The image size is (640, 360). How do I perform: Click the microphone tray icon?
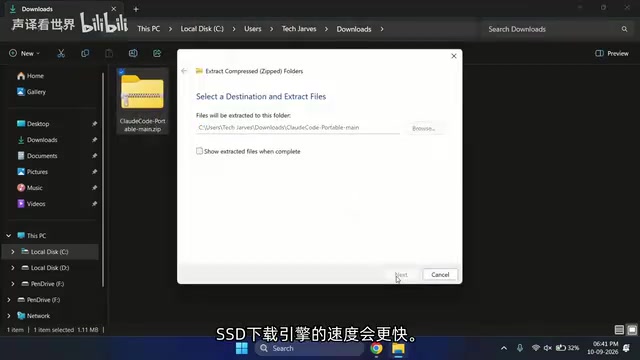point(520,348)
